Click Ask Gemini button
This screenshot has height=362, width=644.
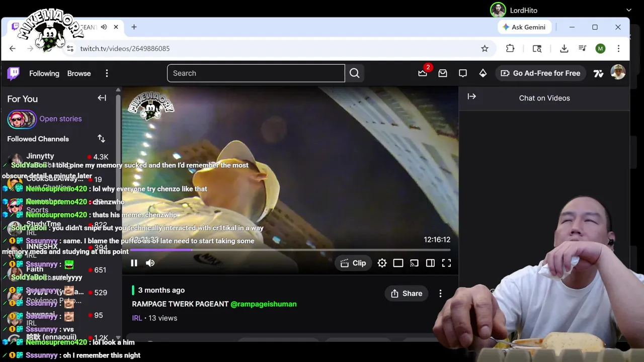click(x=524, y=27)
